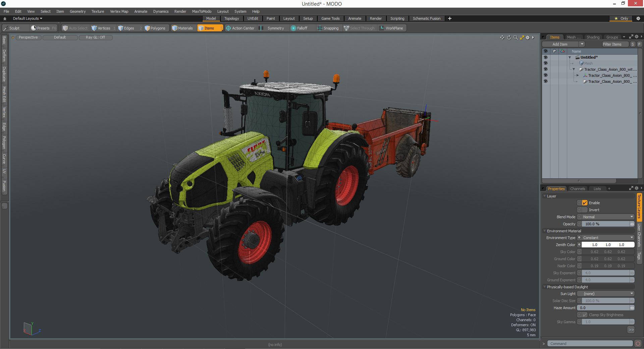Open the Add Item dropdown arrow

tap(582, 44)
